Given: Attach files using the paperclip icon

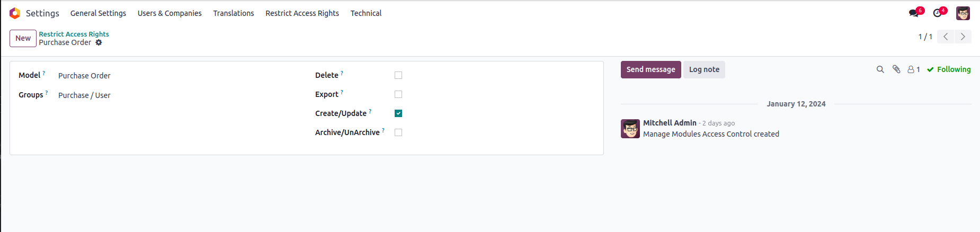Looking at the screenshot, I should click(896, 69).
